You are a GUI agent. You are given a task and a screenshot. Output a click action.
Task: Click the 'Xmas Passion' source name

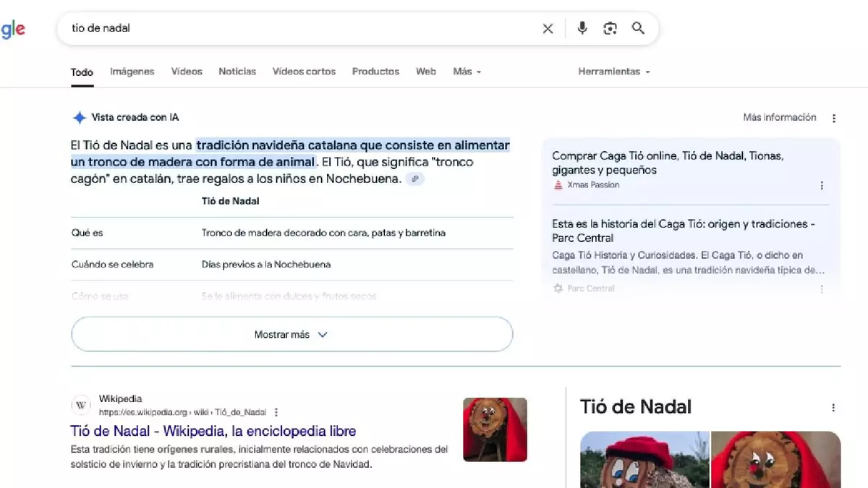click(593, 185)
